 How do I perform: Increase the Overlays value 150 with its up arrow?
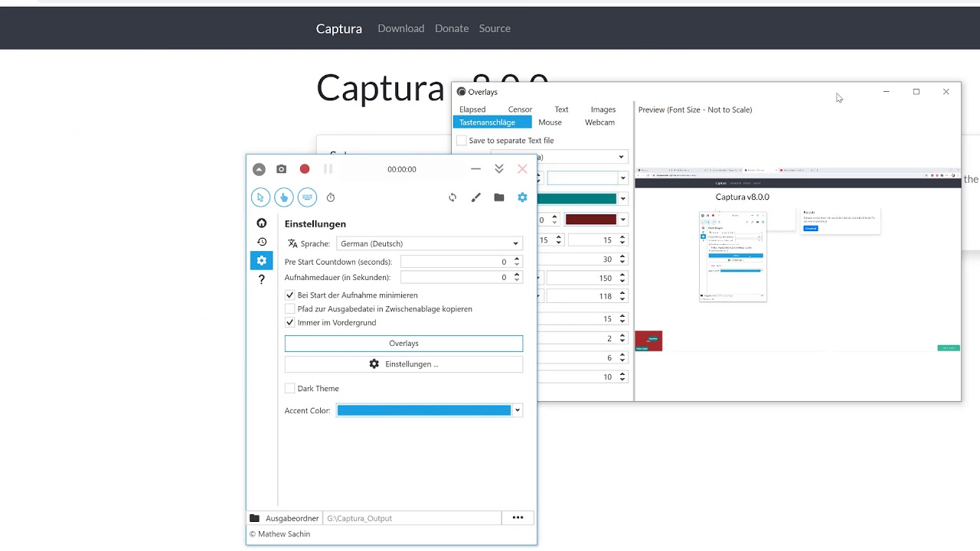[x=622, y=275]
